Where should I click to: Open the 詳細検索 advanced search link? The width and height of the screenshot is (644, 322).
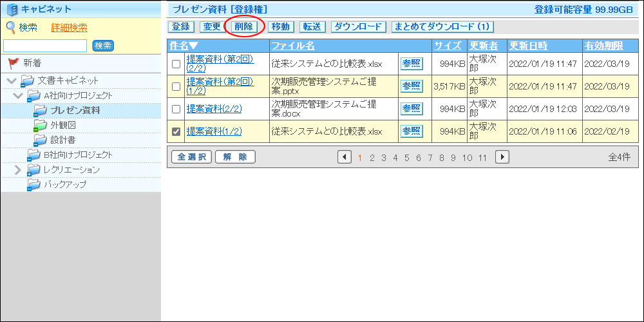[69, 28]
